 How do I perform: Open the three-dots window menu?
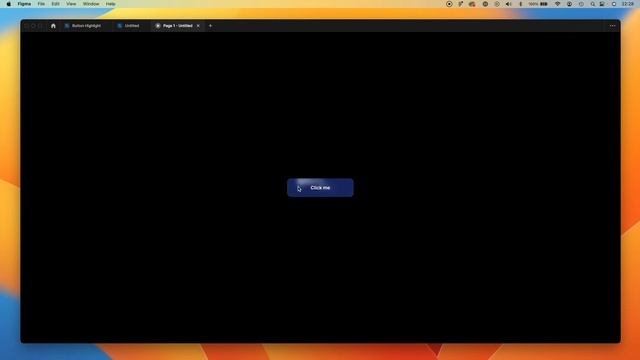click(x=612, y=26)
